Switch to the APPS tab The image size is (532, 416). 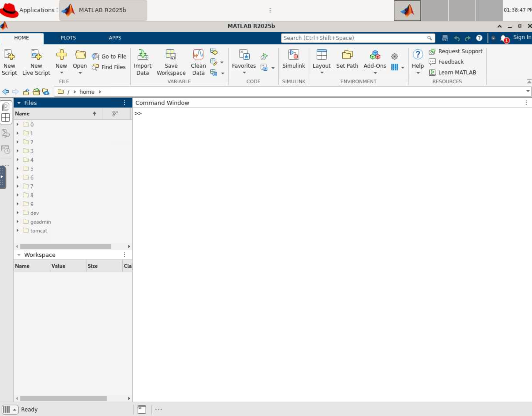[115, 38]
